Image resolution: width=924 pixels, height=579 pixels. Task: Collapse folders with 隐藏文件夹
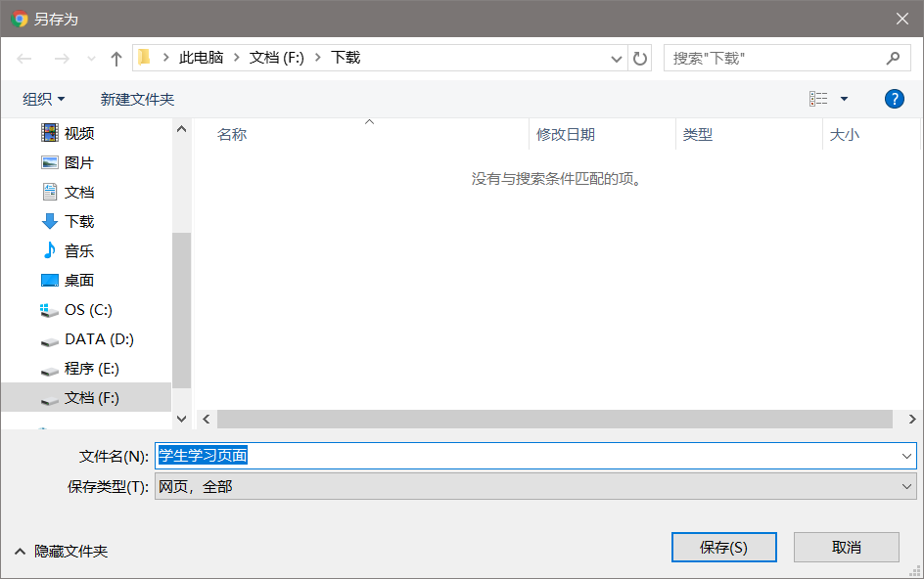click(x=62, y=552)
